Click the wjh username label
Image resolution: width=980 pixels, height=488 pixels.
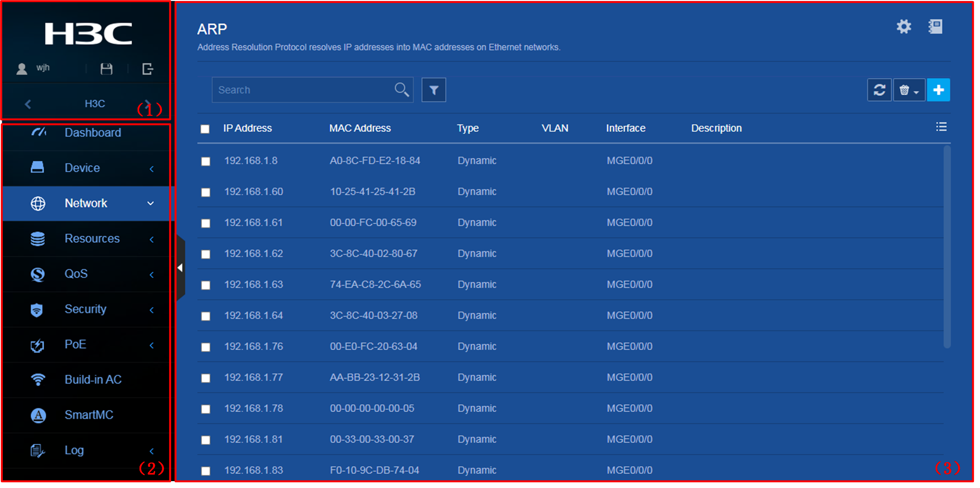[x=43, y=68]
